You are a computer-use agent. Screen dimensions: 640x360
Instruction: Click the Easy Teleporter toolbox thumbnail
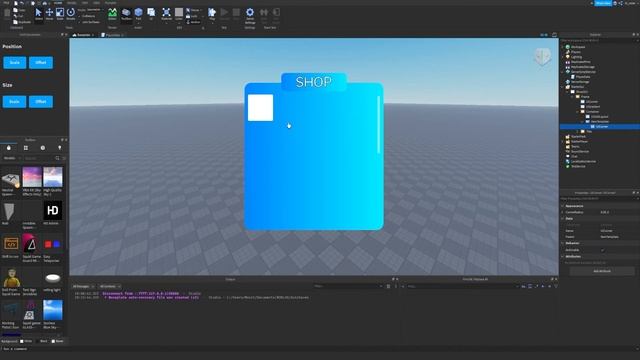tap(52, 244)
